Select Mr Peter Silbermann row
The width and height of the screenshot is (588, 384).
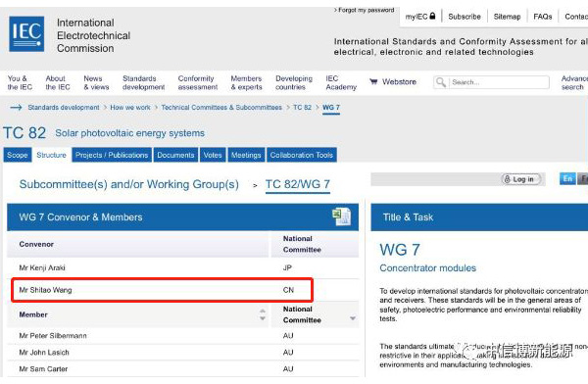click(182, 336)
